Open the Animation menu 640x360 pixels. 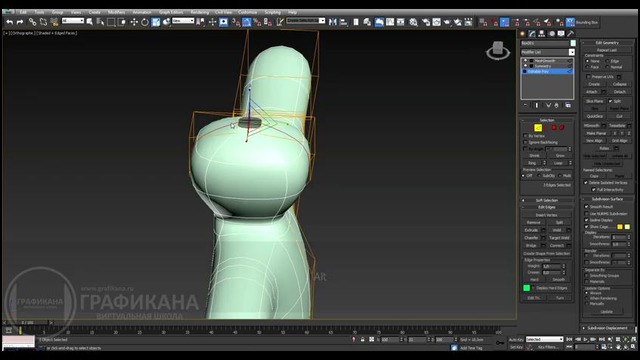(142, 12)
